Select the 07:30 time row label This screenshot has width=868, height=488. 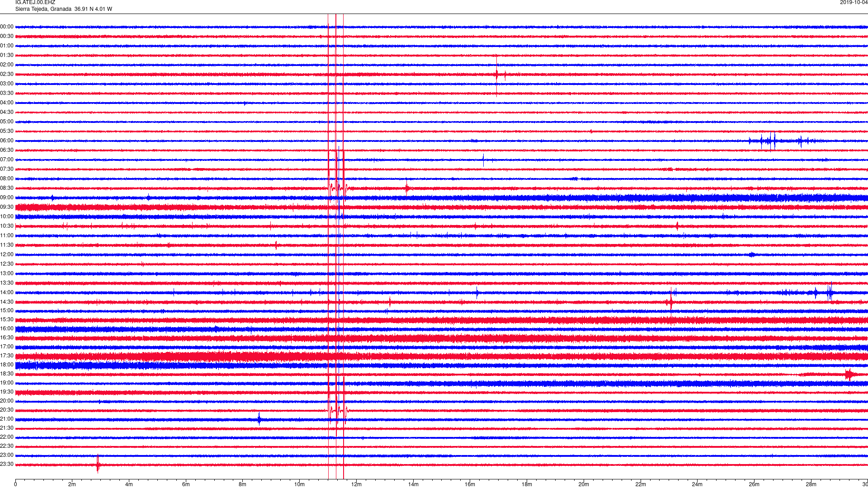point(7,169)
